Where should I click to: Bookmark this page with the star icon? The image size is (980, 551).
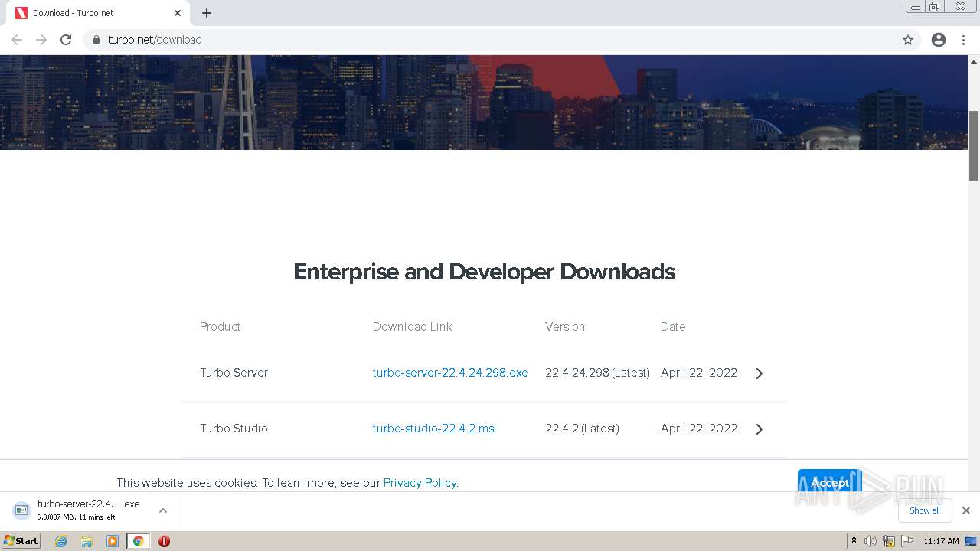(908, 40)
